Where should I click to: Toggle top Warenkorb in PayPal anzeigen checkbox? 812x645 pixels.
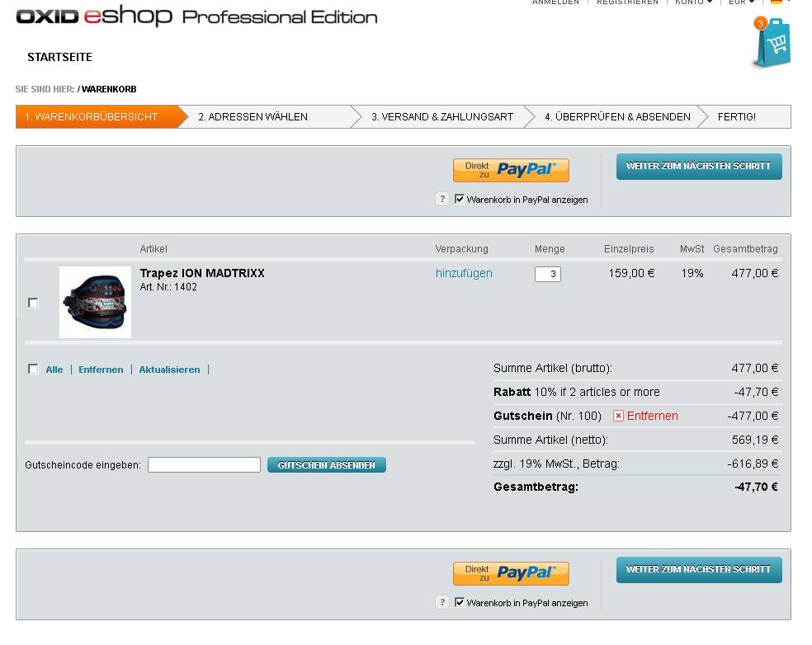click(x=460, y=199)
